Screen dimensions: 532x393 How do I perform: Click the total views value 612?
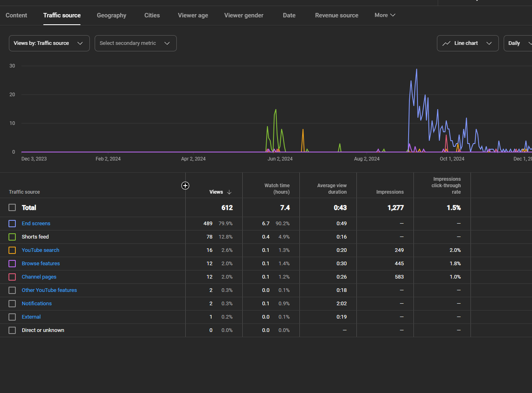227,207
